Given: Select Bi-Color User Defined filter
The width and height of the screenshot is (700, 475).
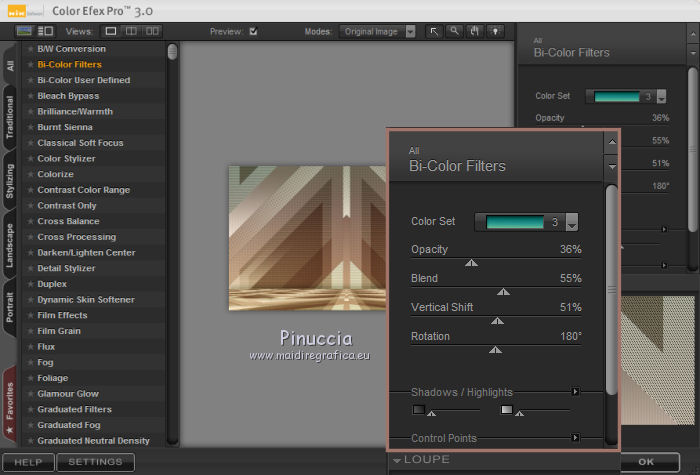Looking at the screenshot, I should click(x=84, y=80).
